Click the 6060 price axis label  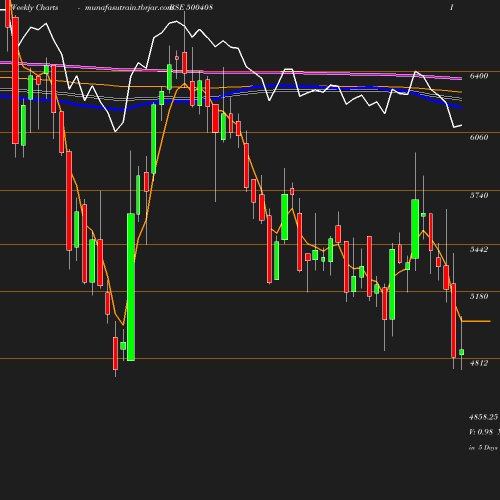[479, 137]
